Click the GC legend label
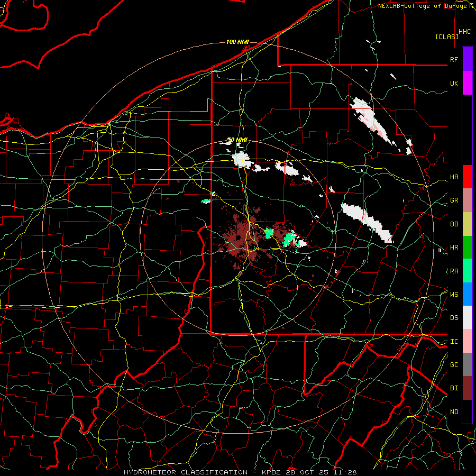The image size is (476, 476). tap(454, 364)
